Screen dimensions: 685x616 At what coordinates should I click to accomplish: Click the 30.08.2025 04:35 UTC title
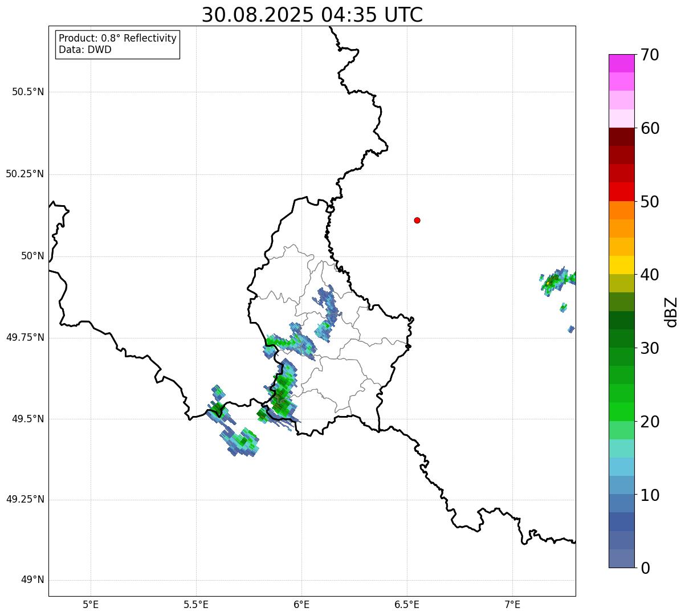[x=312, y=15]
